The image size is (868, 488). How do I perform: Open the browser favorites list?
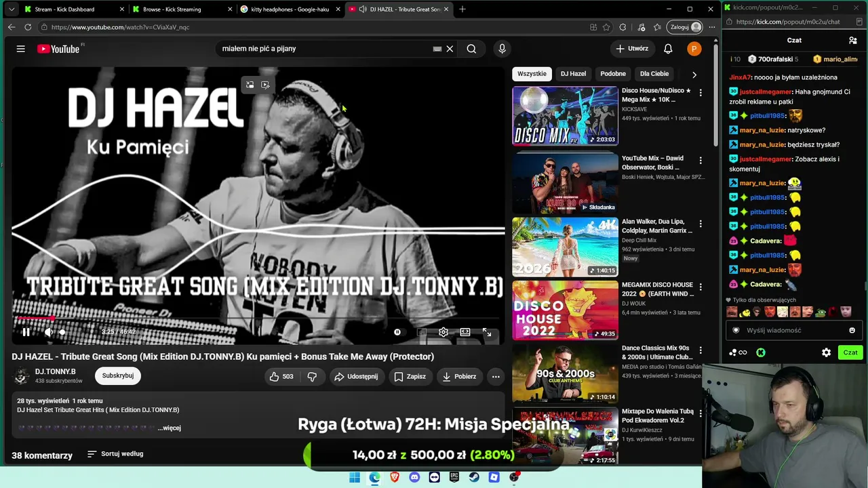click(657, 27)
